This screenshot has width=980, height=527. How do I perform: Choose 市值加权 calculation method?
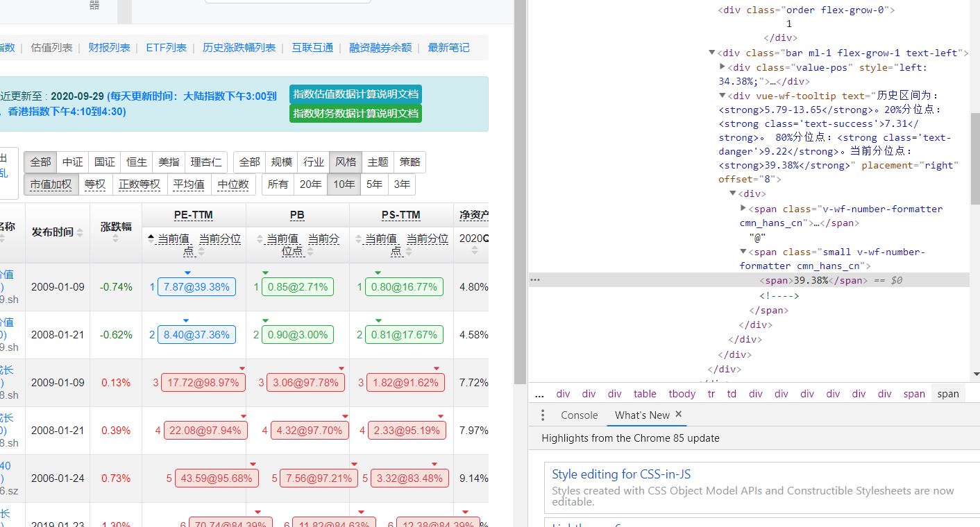pyautogui.click(x=51, y=184)
